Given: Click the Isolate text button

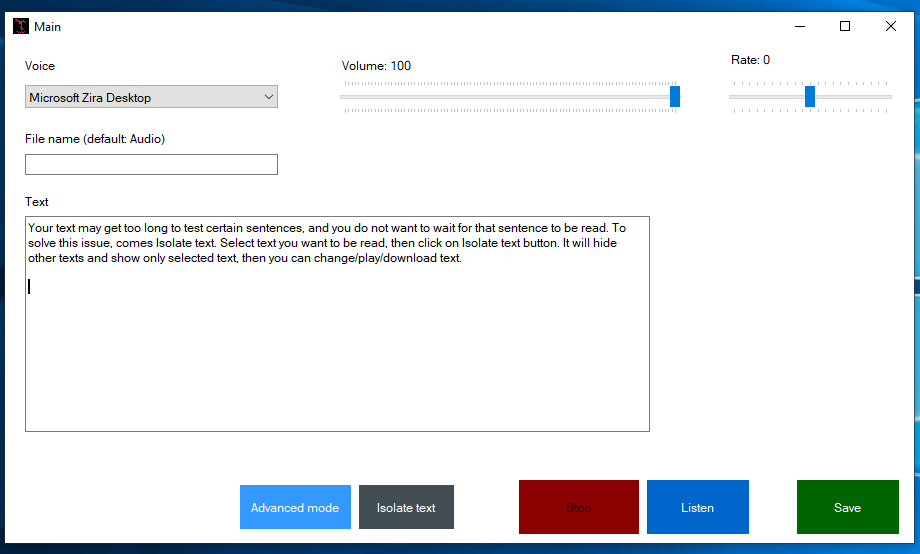Looking at the screenshot, I should (406, 507).
